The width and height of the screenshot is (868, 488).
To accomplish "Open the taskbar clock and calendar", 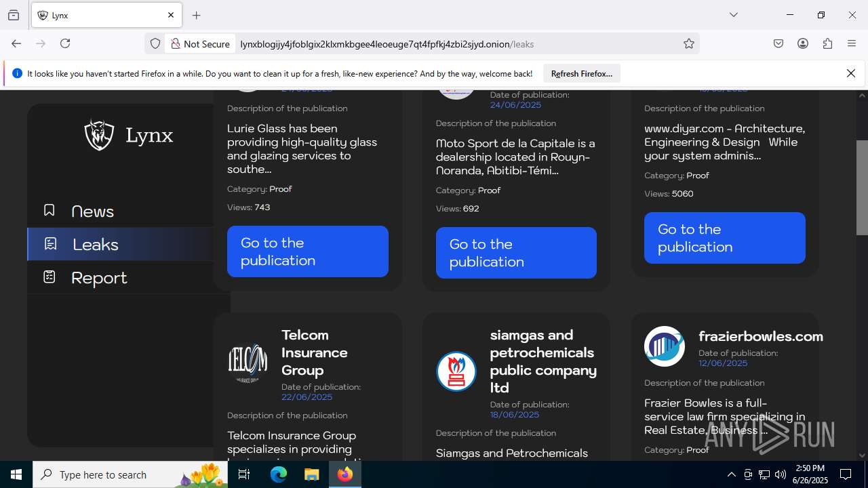I will [810, 474].
